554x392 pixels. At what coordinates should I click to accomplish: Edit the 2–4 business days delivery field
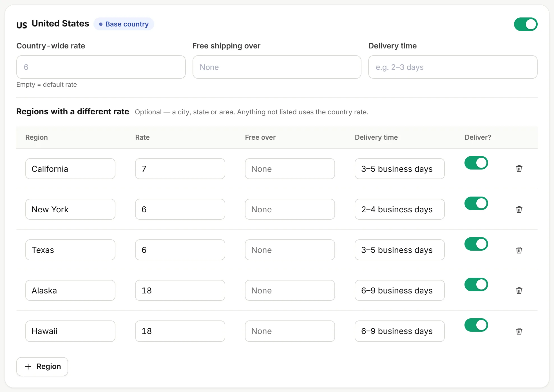400,209
